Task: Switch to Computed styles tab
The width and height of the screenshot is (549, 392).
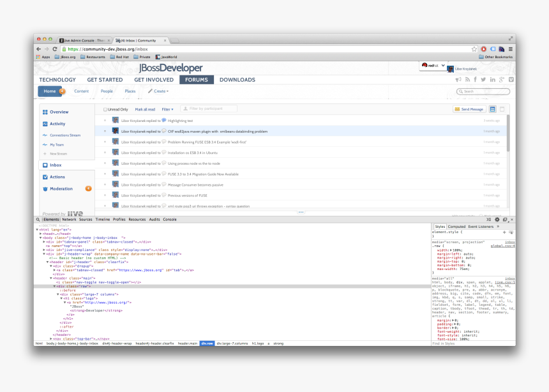Action: tap(456, 226)
